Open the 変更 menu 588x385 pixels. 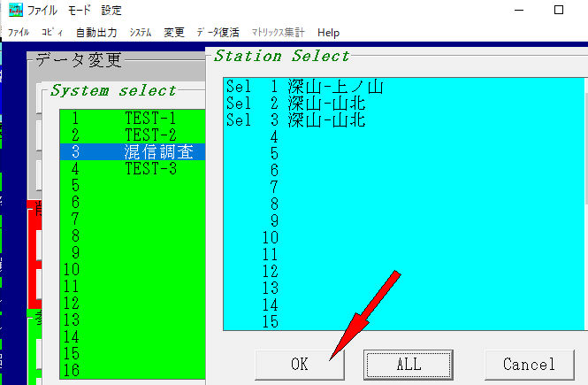coord(174,33)
